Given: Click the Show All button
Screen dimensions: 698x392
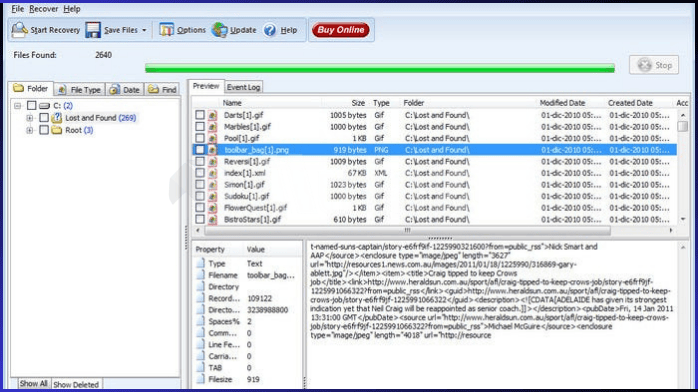Looking at the screenshot, I should [33, 384].
